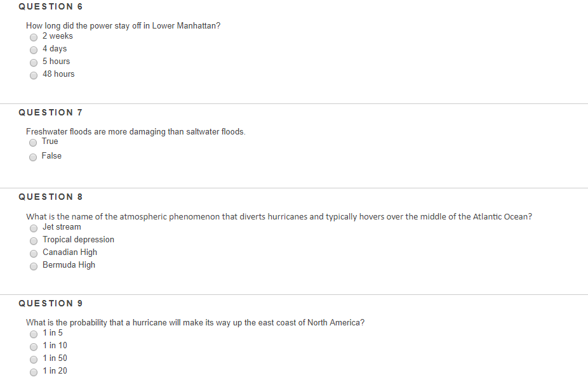Viewport: 588px width, 392px height.
Task: Select "1 in 20" as the answer
Action: pyautogui.click(x=34, y=372)
